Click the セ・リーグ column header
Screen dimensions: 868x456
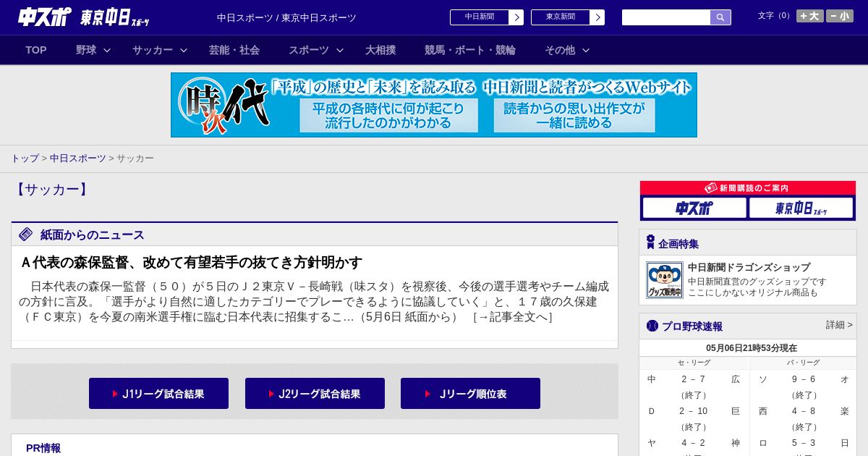[x=694, y=363]
